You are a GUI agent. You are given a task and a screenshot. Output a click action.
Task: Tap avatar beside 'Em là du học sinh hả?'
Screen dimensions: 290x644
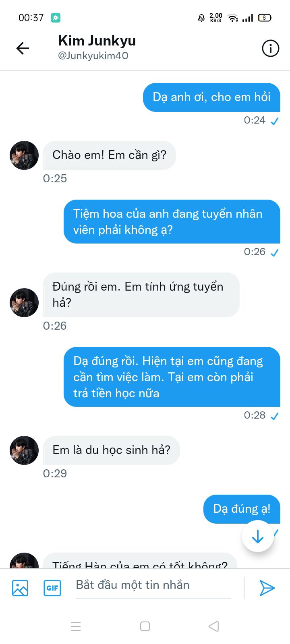click(x=24, y=450)
